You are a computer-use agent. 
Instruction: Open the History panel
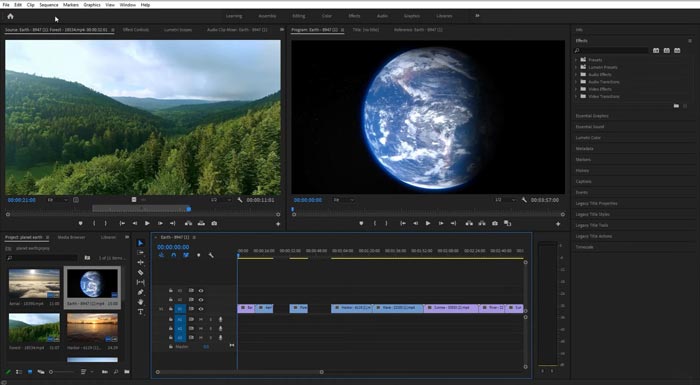[582, 171]
